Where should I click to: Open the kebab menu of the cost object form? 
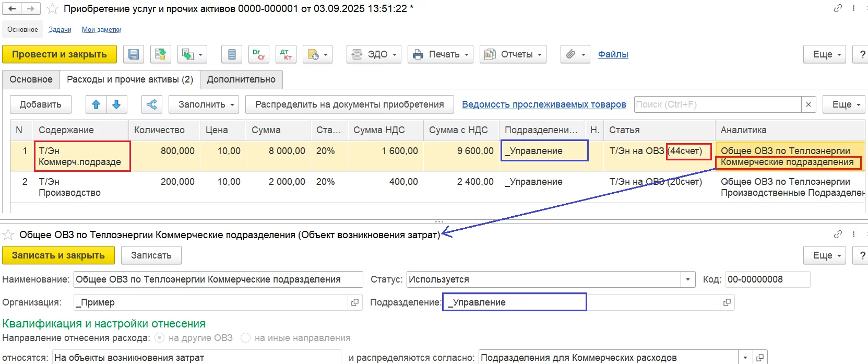pos(854,234)
